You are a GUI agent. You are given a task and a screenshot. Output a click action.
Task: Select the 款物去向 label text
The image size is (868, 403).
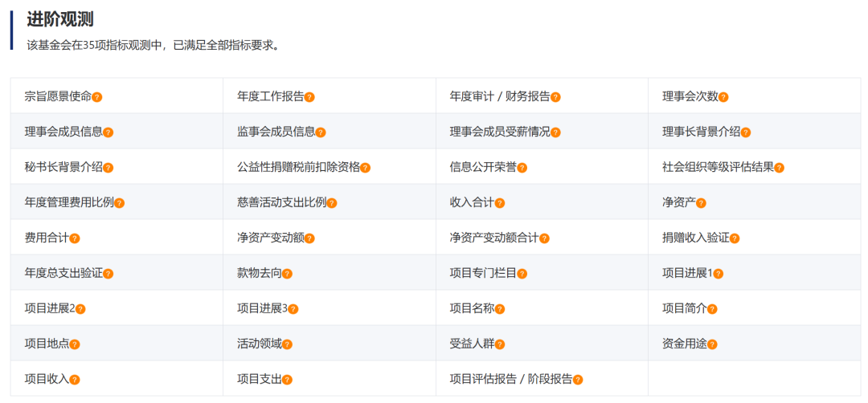click(259, 274)
